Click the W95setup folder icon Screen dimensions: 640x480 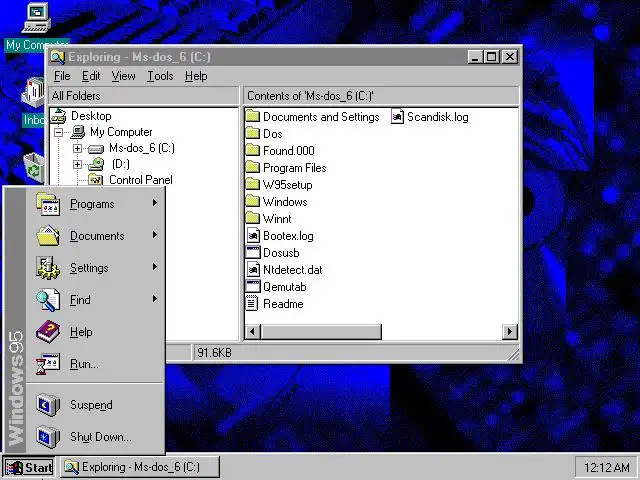click(253, 184)
